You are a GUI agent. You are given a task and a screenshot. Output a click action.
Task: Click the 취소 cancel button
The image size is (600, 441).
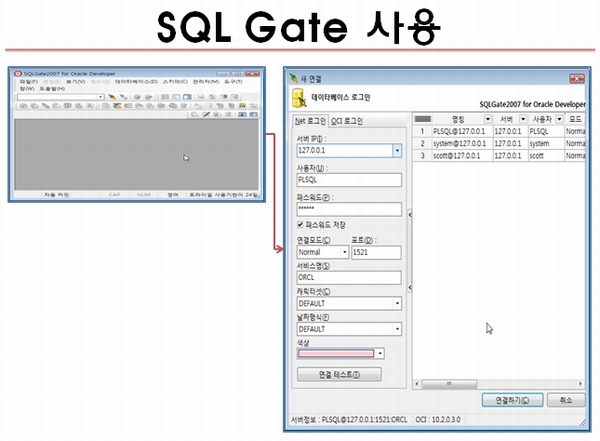pos(566,400)
